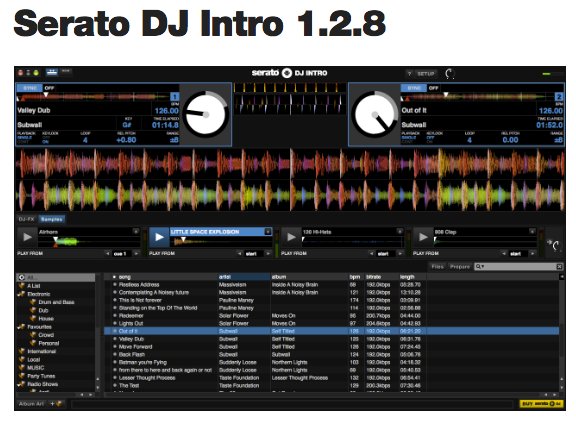Turn deck 2 sync Off
The image size is (576, 422).
click(433, 88)
